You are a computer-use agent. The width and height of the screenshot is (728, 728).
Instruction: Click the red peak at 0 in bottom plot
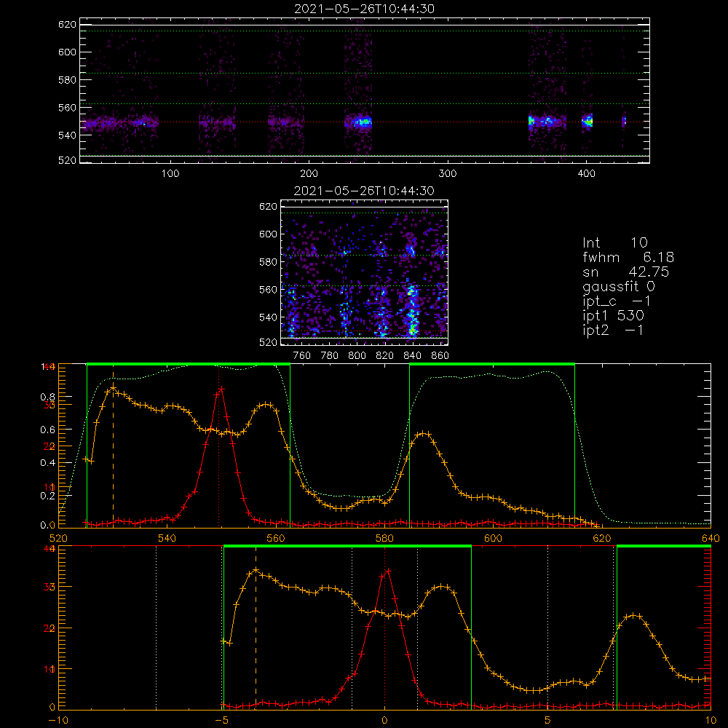coord(388,571)
